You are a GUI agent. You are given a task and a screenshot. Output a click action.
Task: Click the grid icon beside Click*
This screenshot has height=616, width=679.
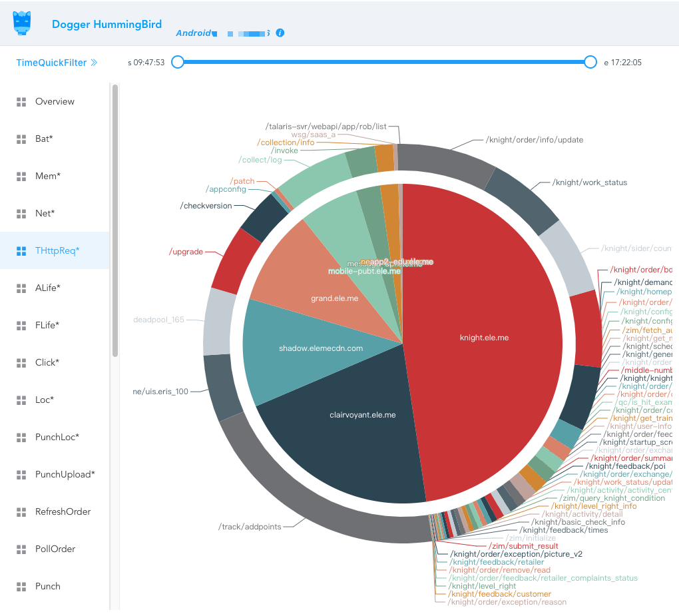tap(21, 362)
